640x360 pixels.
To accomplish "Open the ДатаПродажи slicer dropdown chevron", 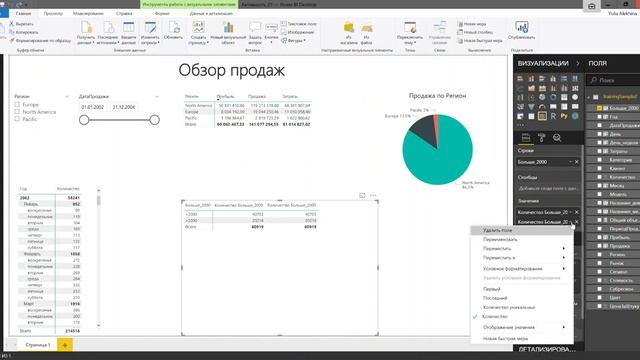I will (x=157, y=97).
